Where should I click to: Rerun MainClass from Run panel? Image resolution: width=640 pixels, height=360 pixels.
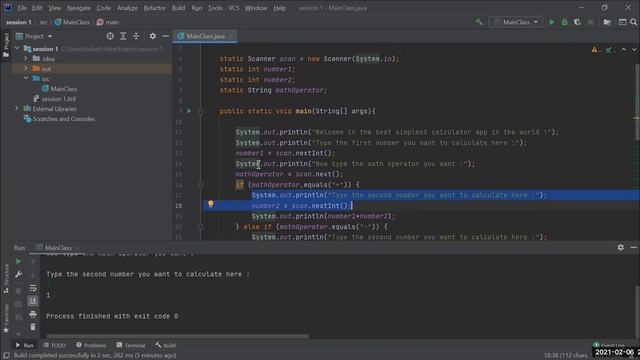click(x=18, y=261)
